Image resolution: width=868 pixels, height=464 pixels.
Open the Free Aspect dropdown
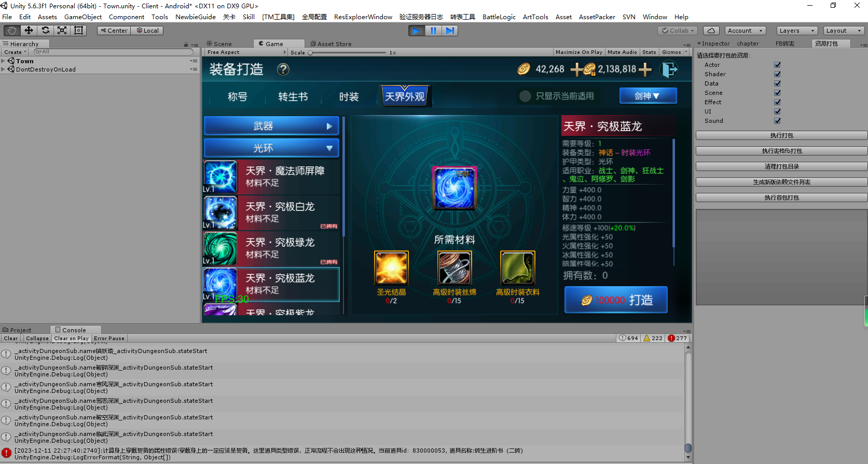click(x=246, y=52)
